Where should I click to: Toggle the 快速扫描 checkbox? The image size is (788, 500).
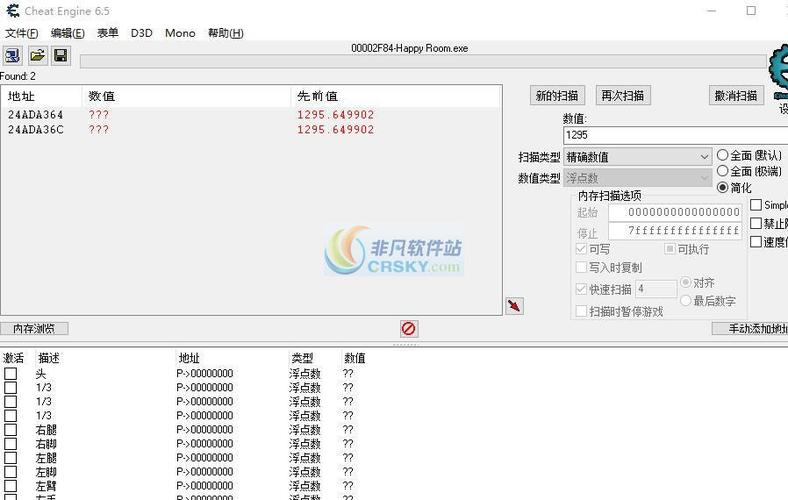tap(581, 289)
